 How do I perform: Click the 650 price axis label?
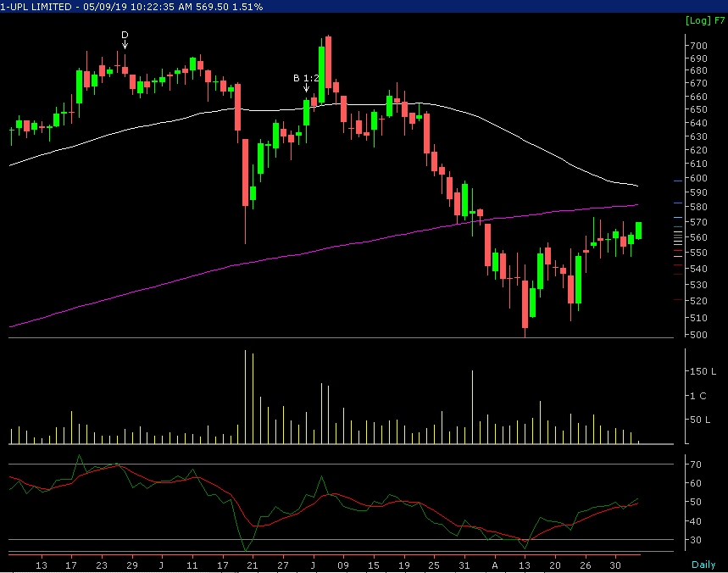(698, 109)
